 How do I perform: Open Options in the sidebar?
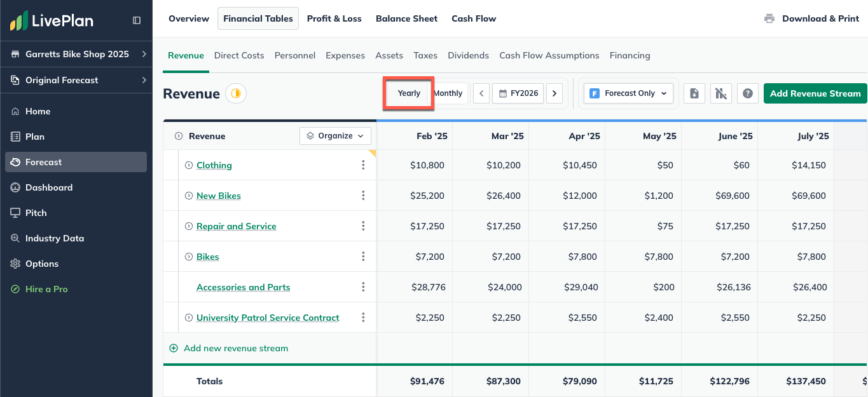[x=76, y=264]
